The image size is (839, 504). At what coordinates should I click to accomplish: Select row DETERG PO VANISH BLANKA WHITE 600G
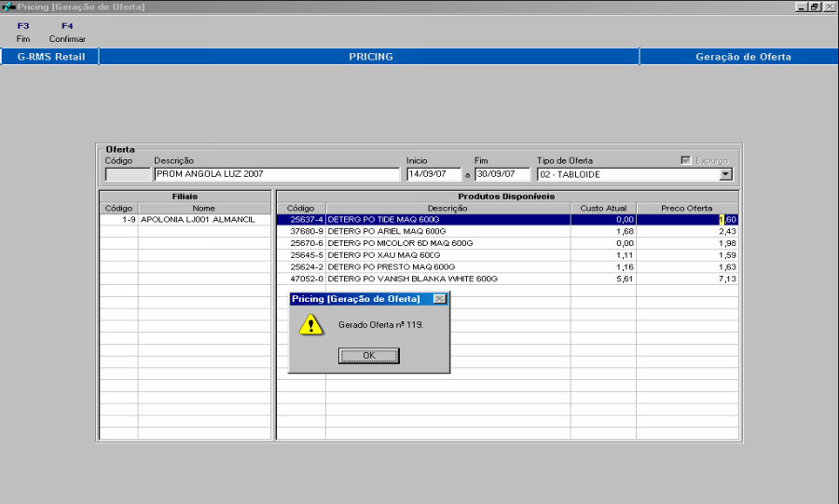[x=507, y=279]
